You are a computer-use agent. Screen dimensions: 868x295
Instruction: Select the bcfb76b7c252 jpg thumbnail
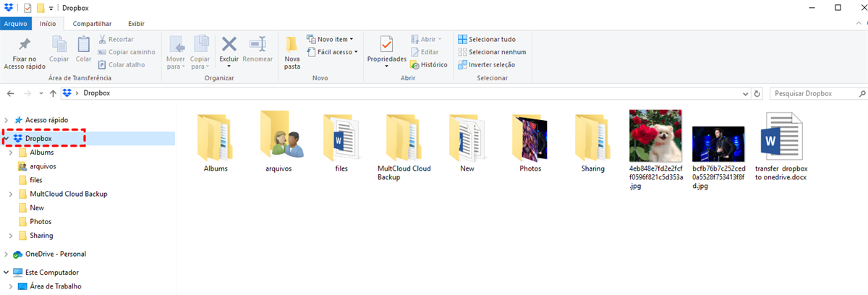coord(718,143)
